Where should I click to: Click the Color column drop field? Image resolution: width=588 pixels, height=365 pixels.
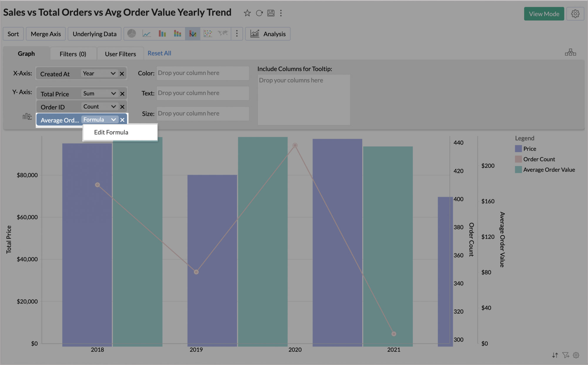pos(203,73)
